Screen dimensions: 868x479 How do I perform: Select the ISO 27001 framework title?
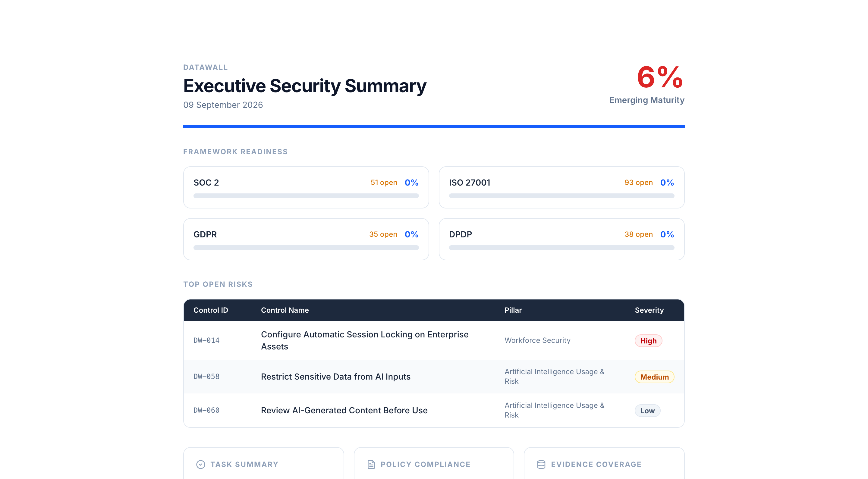pyautogui.click(x=469, y=183)
